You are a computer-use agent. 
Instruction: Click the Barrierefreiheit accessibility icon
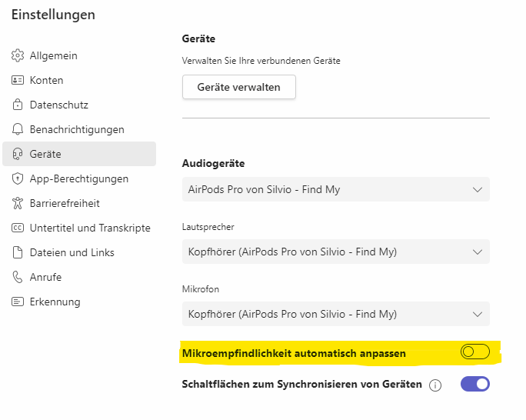tap(18, 203)
